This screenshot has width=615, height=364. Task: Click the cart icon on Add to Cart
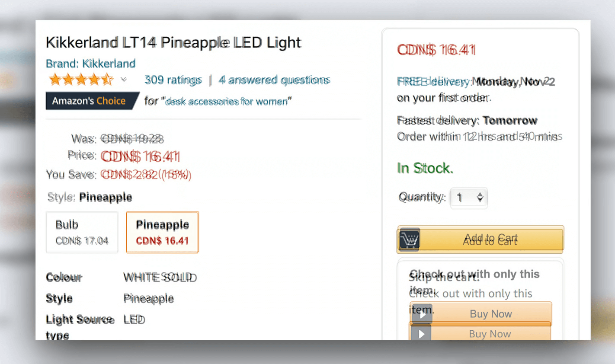click(x=409, y=239)
